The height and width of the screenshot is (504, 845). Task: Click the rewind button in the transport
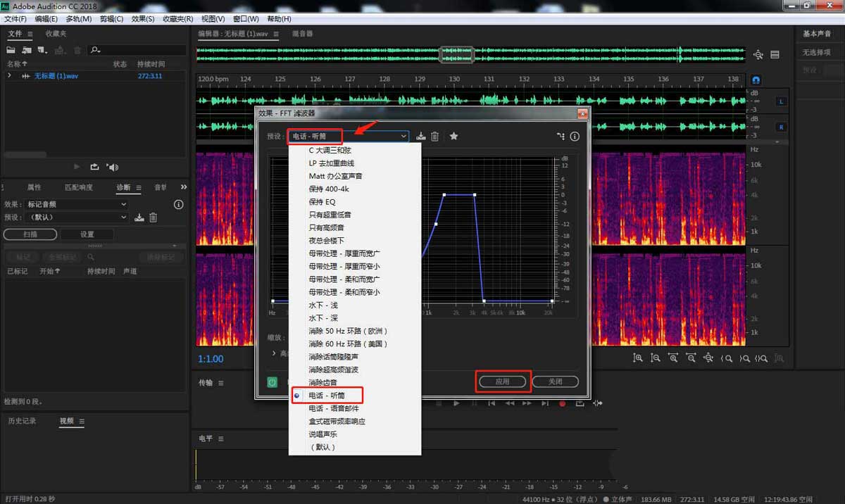click(x=509, y=403)
